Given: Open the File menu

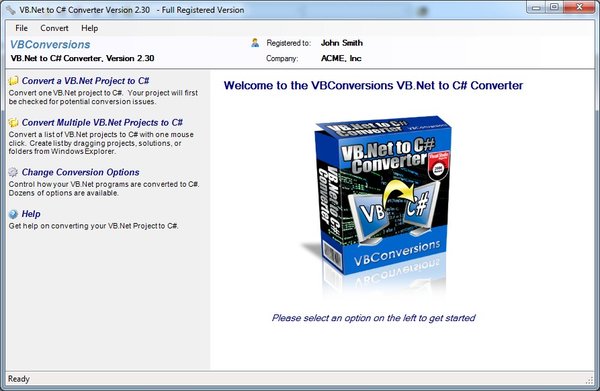Looking at the screenshot, I should tap(21, 28).
